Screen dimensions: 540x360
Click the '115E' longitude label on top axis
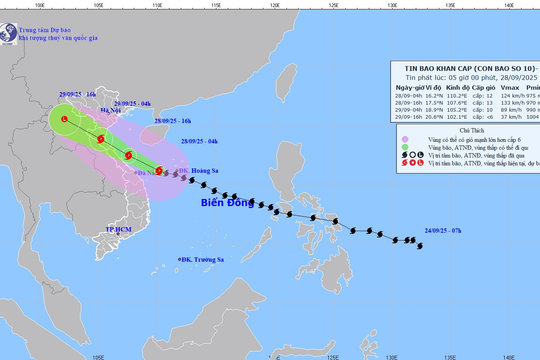(216, 5)
